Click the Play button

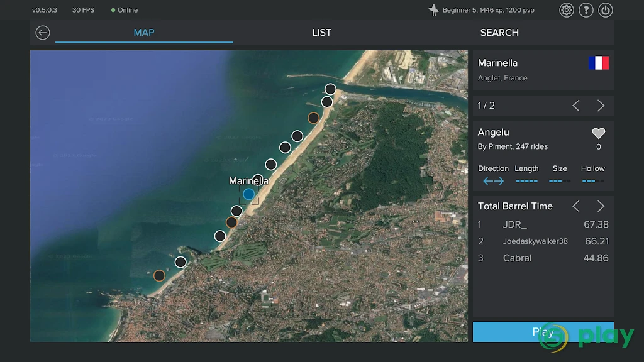543,332
